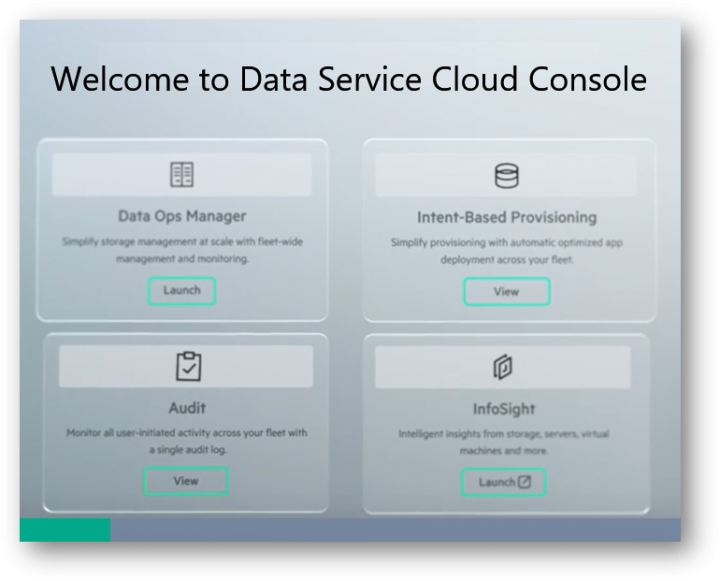Click the external link icon on InfoSight Launch

coord(524,482)
